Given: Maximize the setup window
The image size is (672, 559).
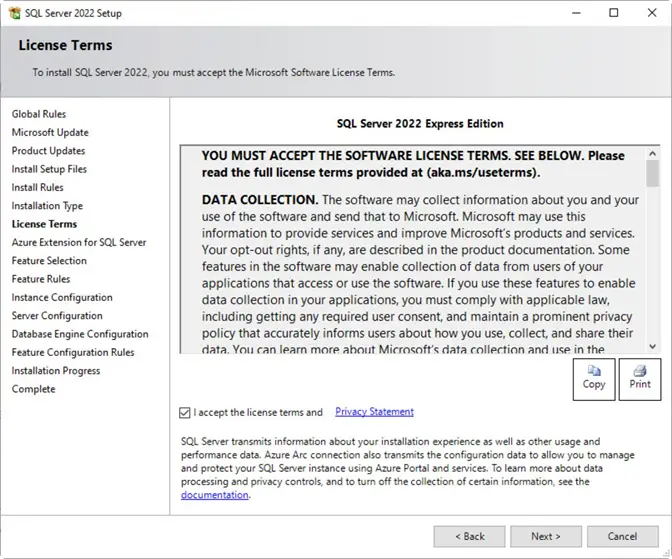Looking at the screenshot, I should [x=613, y=13].
